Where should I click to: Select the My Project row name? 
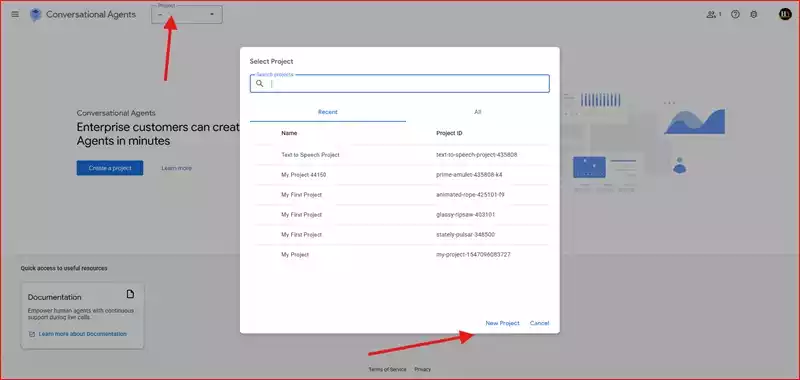(x=295, y=255)
